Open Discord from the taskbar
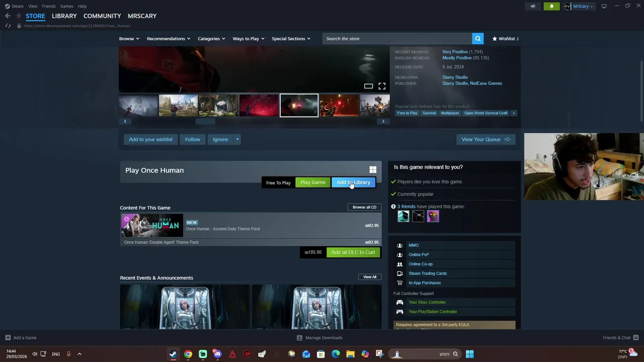The height and width of the screenshot is (362, 644). (217, 354)
